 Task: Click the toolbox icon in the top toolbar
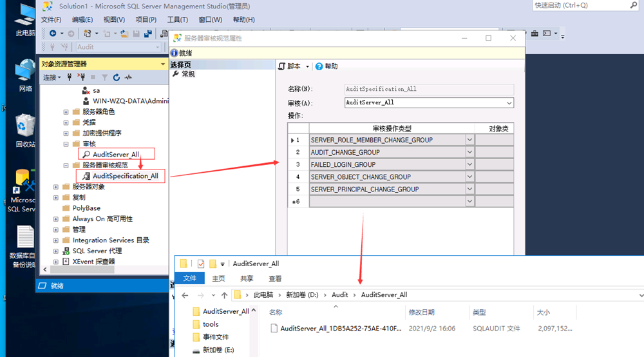coord(534,34)
